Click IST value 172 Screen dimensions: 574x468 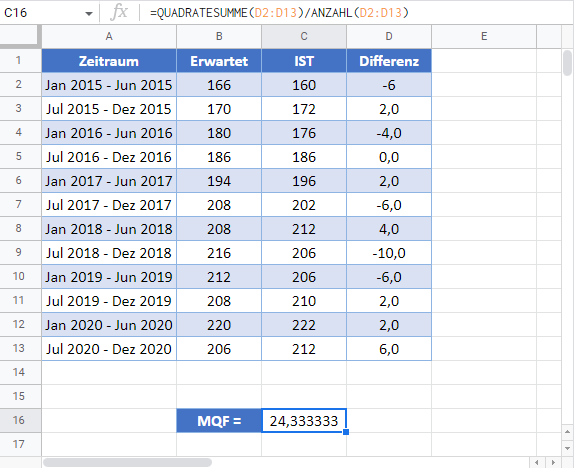click(x=304, y=109)
